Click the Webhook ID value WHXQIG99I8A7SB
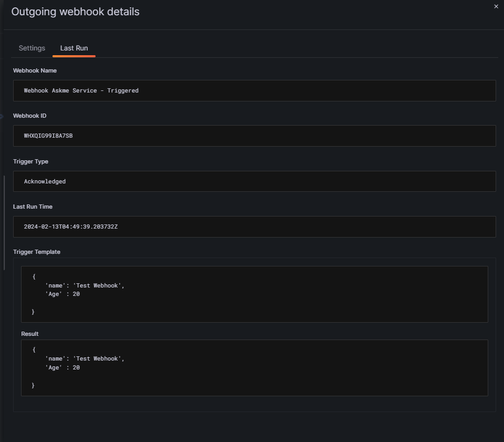This screenshot has height=442, width=504. click(x=48, y=136)
